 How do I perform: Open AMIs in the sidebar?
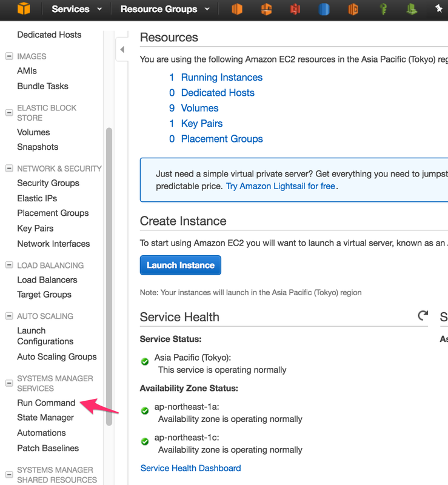[27, 71]
